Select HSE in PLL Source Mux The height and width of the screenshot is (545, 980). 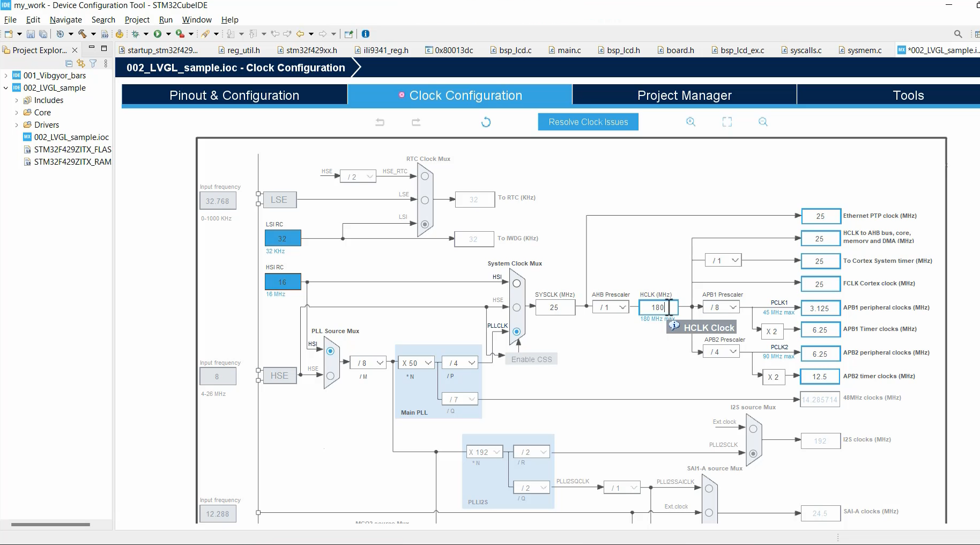pyautogui.click(x=330, y=376)
